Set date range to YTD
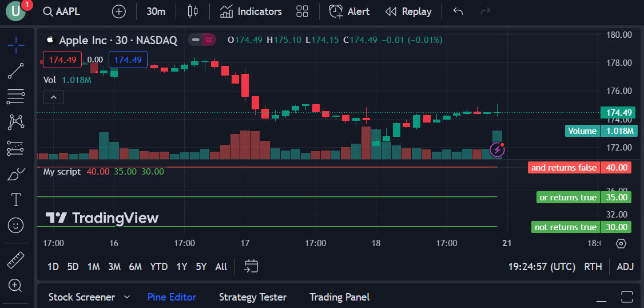 tap(158, 266)
